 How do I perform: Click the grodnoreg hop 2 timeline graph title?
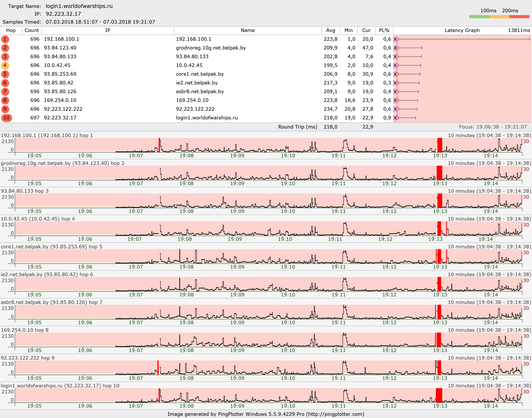pos(63,163)
